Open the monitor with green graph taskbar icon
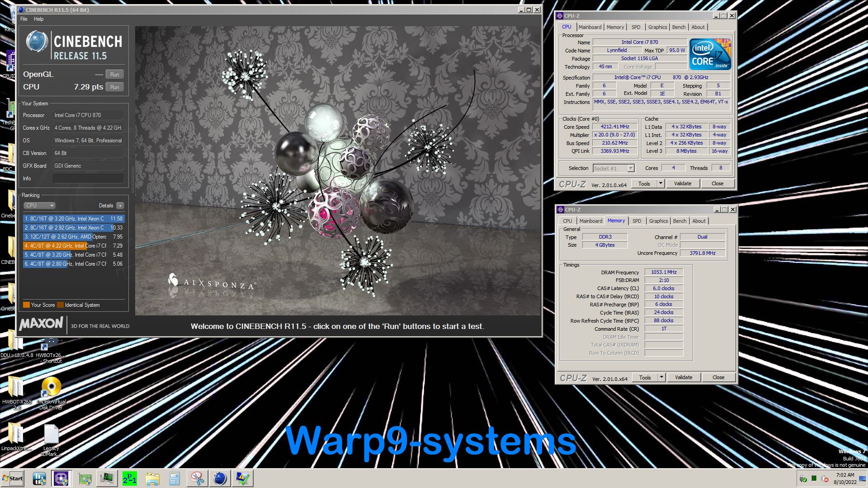Screen dimensions: 868x488 (107, 479)
